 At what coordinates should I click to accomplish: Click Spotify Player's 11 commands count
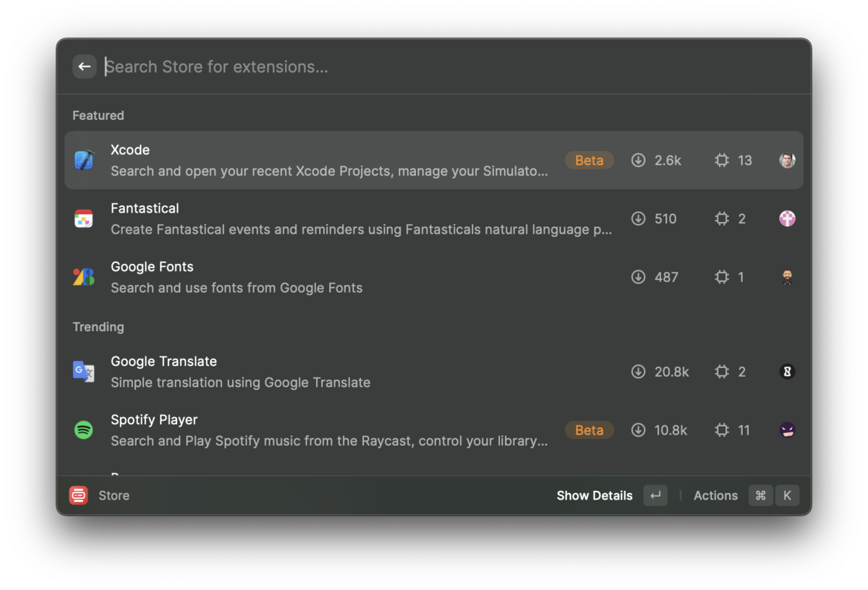click(x=744, y=430)
